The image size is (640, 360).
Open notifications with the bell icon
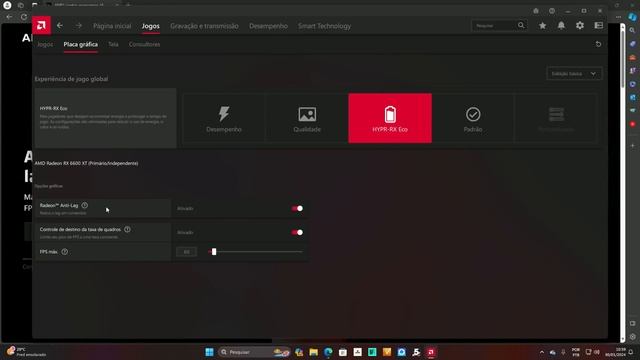561,26
